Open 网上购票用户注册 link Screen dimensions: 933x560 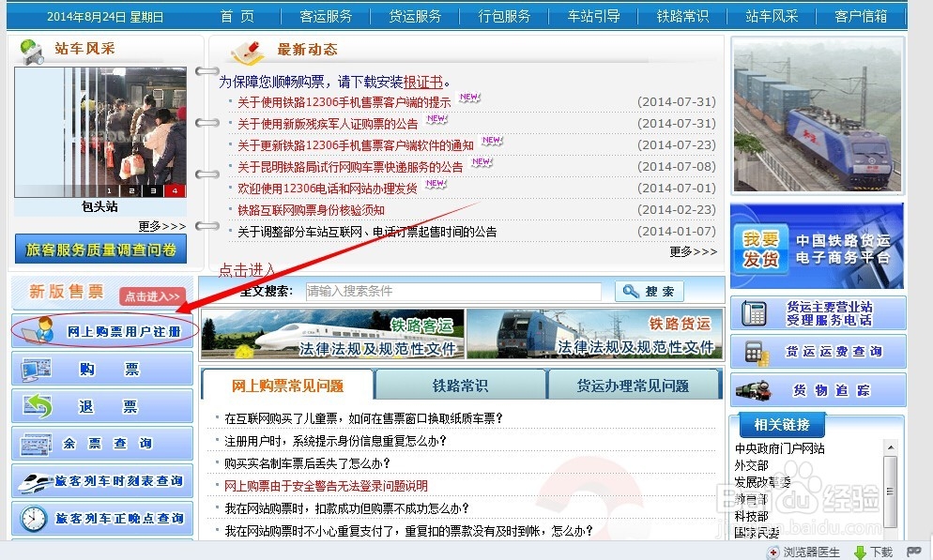124,331
